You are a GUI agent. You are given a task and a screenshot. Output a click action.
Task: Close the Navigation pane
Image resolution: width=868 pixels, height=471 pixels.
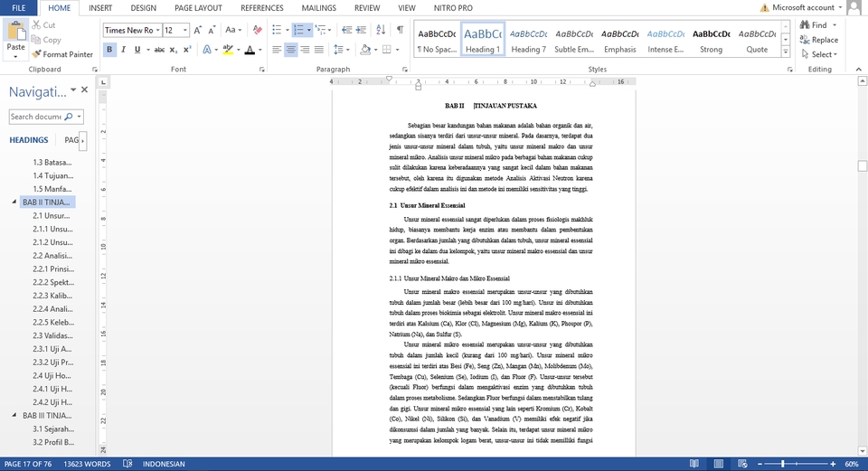[85, 89]
